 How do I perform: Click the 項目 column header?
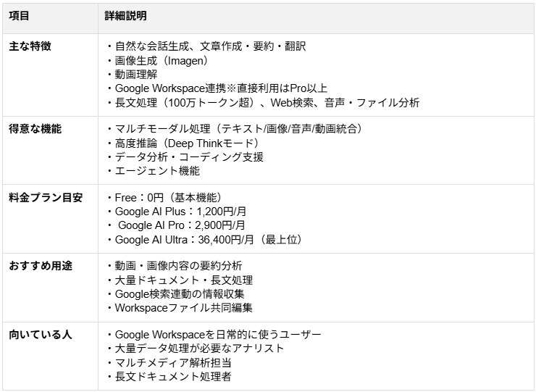19,16
